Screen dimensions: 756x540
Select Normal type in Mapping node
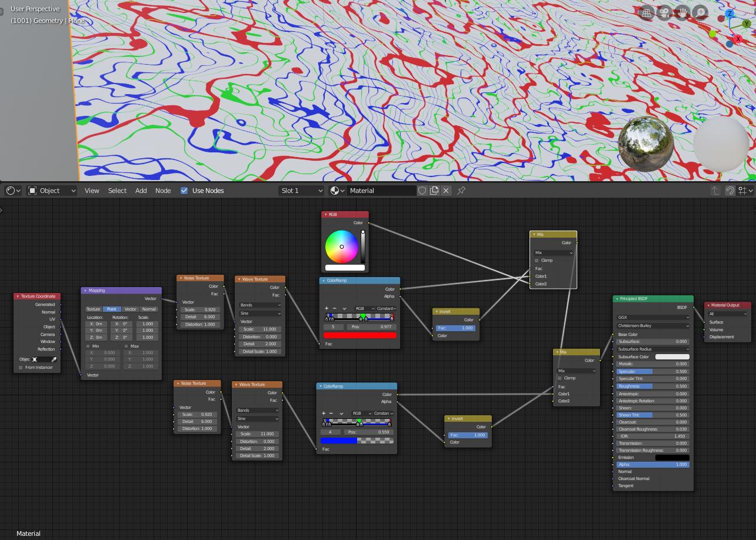click(149, 309)
